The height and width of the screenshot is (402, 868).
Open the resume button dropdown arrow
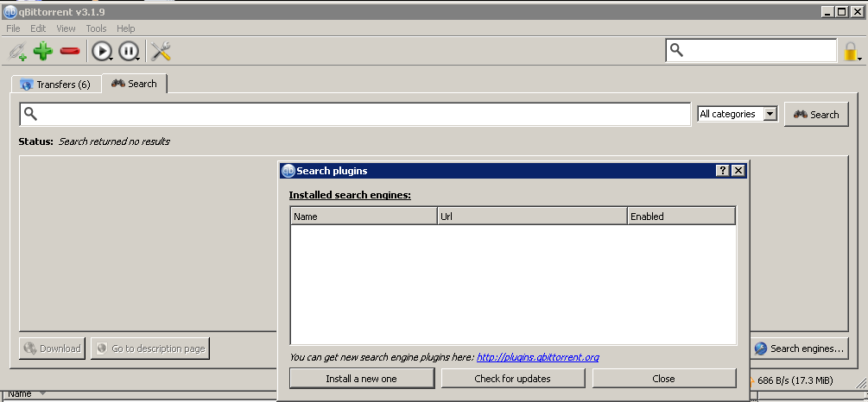111,58
